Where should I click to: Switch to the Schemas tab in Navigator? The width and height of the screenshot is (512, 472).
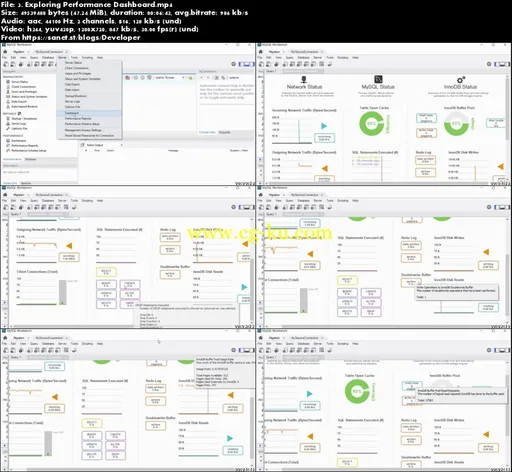(30, 159)
